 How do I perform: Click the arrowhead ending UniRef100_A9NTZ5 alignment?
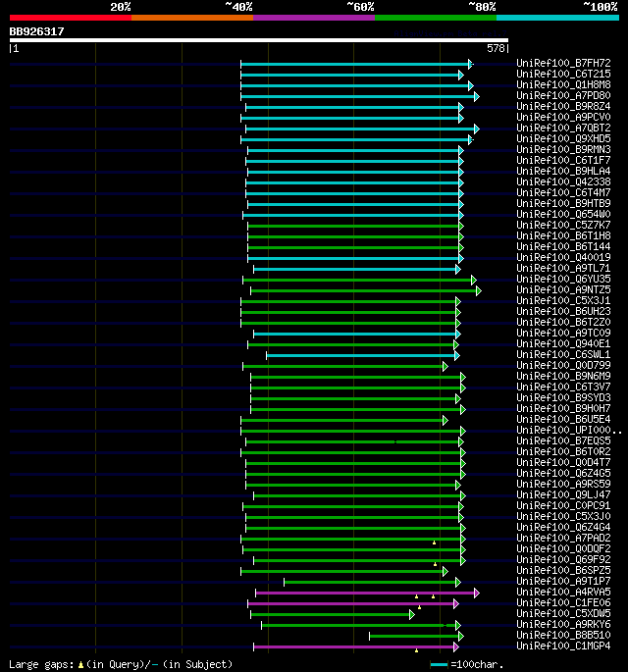[x=479, y=291]
